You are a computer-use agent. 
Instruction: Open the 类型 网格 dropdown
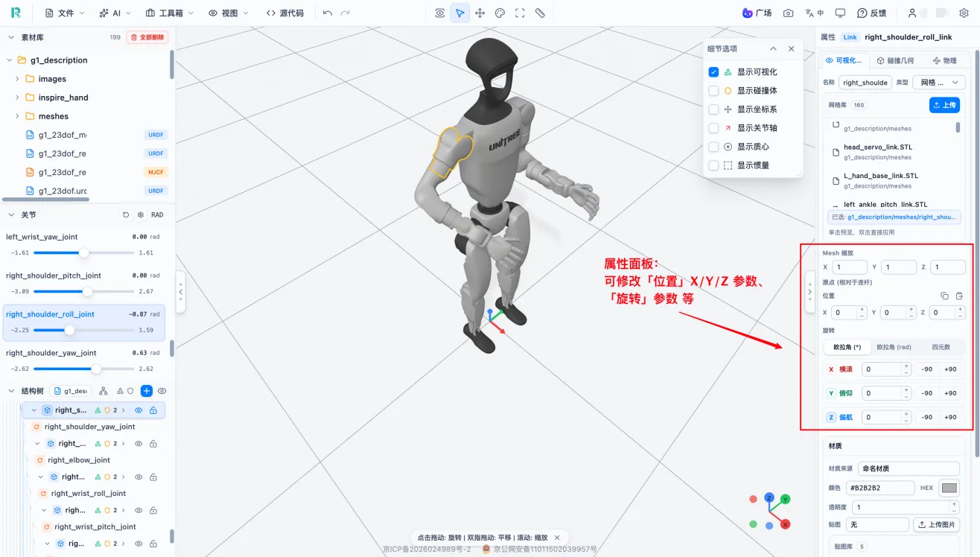click(x=940, y=82)
